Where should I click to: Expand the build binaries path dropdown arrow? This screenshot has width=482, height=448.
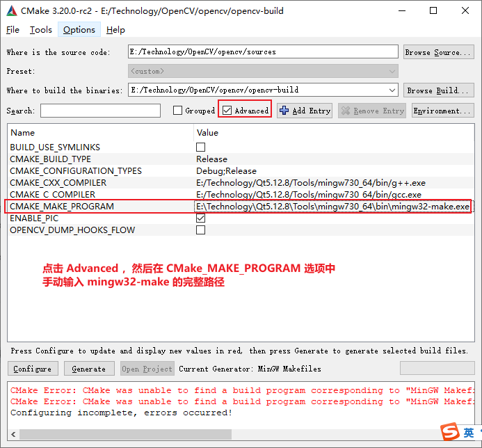(x=392, y=90)
